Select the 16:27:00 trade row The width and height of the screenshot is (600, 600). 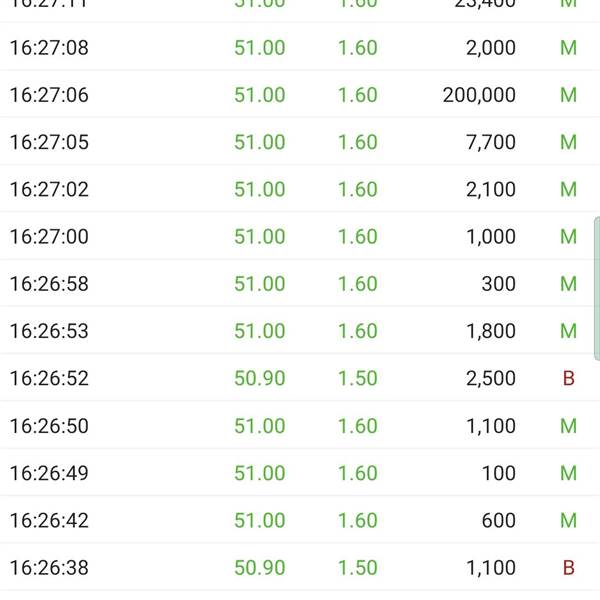[300, 236]
